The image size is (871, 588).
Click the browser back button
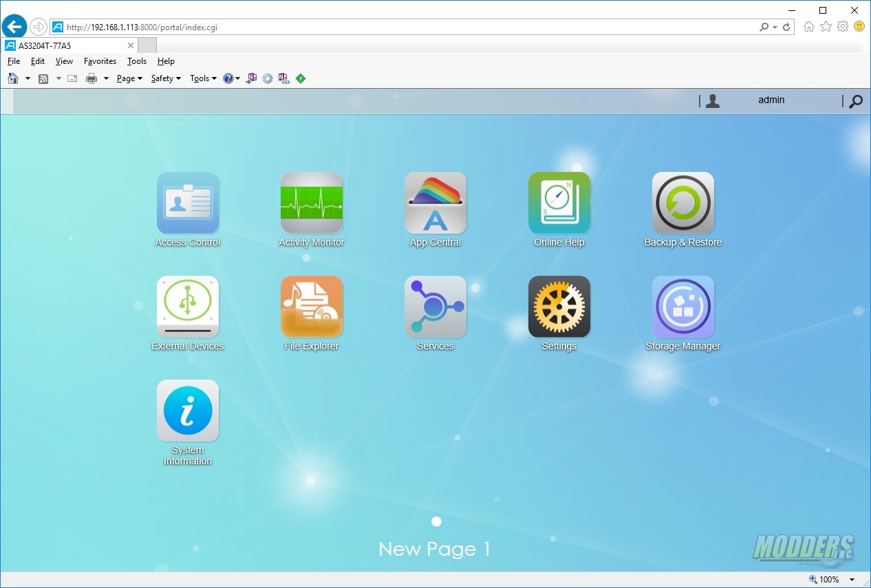[x=14, y=27]
